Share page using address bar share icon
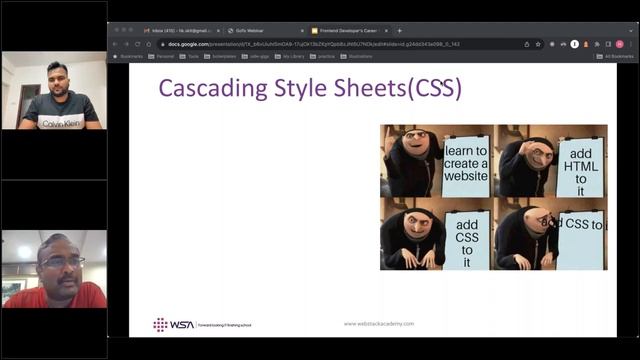Image resolution: width=640 pixels, height=360 pixels. click(527, 44)
